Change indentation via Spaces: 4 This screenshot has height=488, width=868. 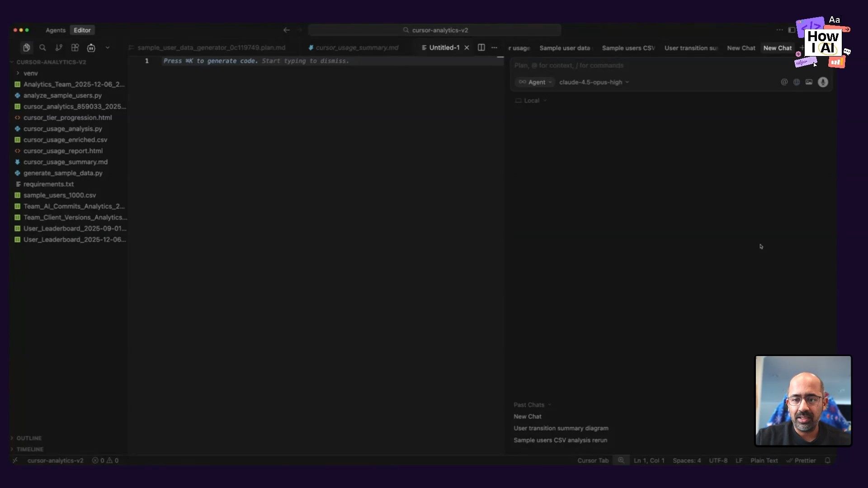[x=686, y=460]
